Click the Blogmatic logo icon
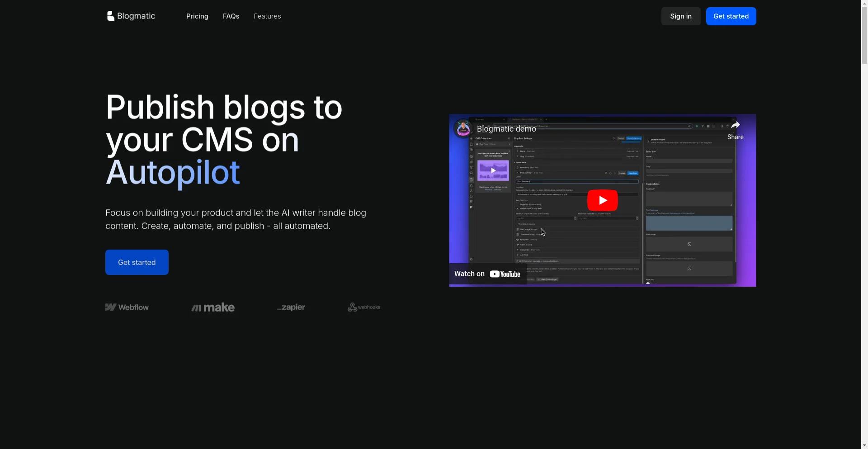The height and width of the screenshot is (449, 868). pyautogui.click(x=110, y=16)
